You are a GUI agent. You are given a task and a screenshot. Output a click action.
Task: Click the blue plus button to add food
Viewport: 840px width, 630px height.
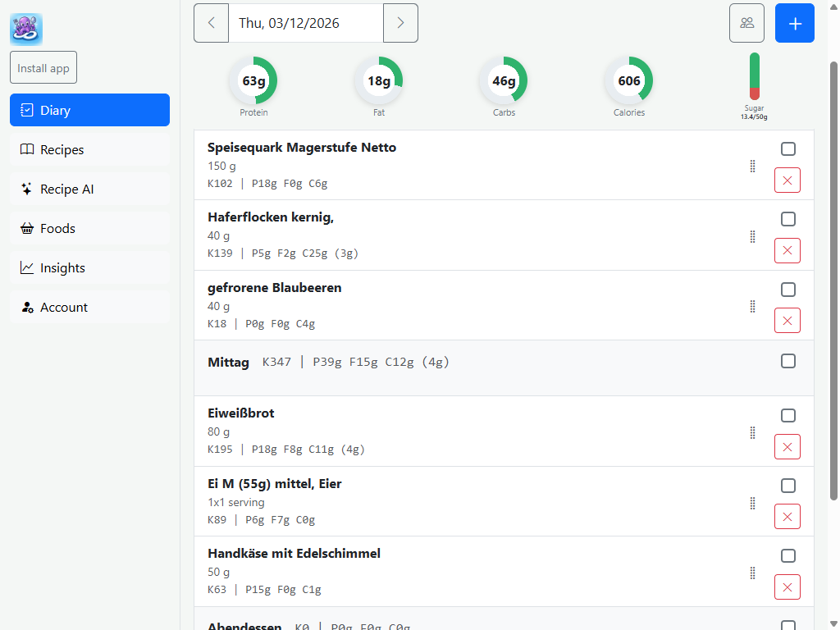tap(794, 23)
